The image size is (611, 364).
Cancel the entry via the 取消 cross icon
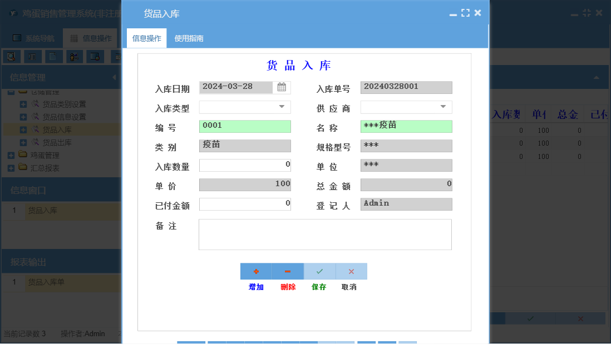pos(351,271)
